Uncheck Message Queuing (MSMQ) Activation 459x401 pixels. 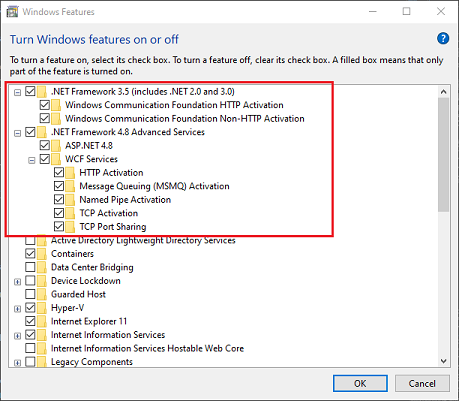click(x=59, y=186)
